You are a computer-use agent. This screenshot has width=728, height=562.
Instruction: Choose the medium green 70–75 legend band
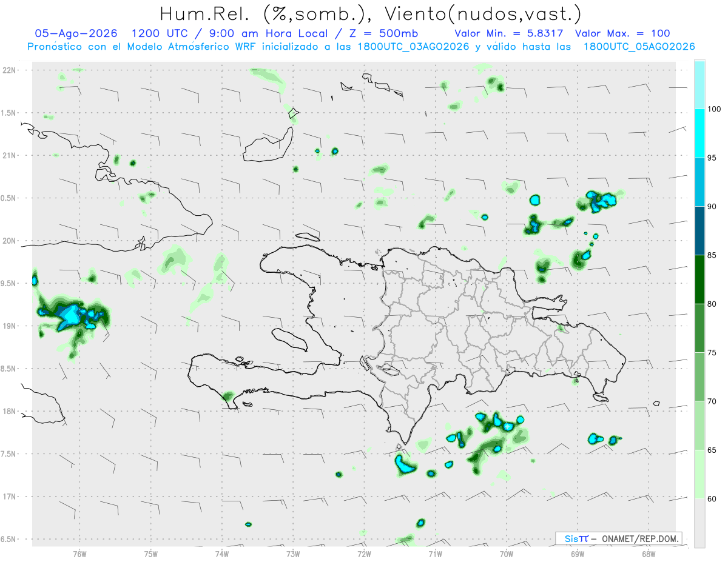click(x=699, y=377)
